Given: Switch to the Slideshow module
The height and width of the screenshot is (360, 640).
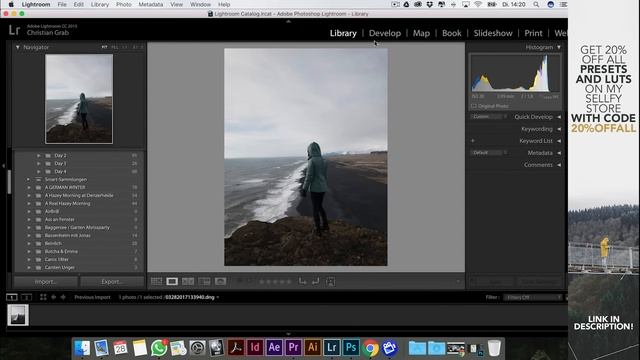Looking at the screenshot, I should (x=493, y=33).
